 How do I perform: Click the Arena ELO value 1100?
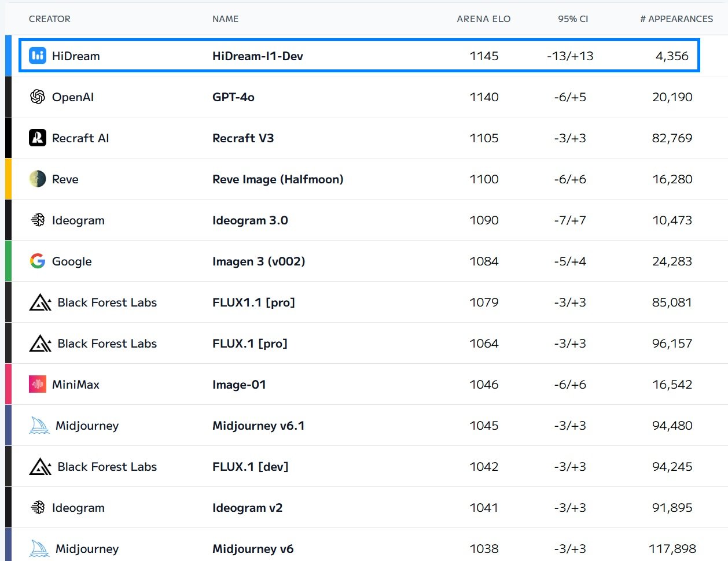click(x=484, y=179)
